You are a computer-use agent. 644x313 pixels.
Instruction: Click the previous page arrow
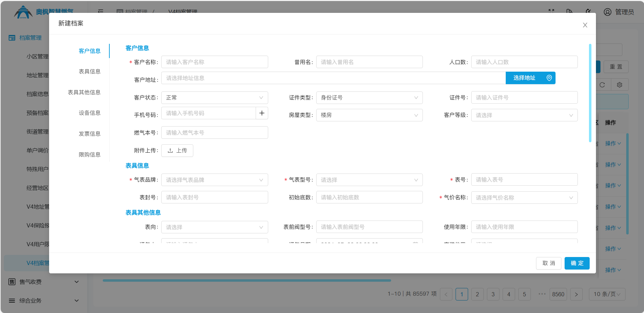tap(446, 294)
